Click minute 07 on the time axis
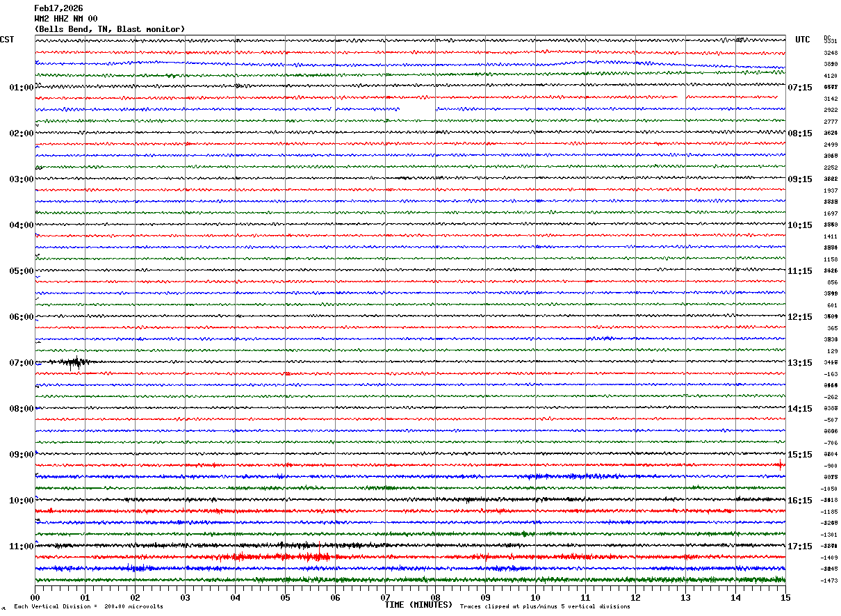Viewport: 841px width, 616px height. pyautogui.click(x=385, y=598)
